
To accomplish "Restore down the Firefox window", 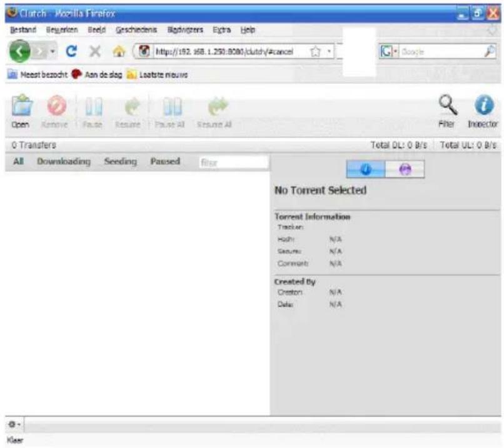I will pyautogui.click(x=478, y=14).
